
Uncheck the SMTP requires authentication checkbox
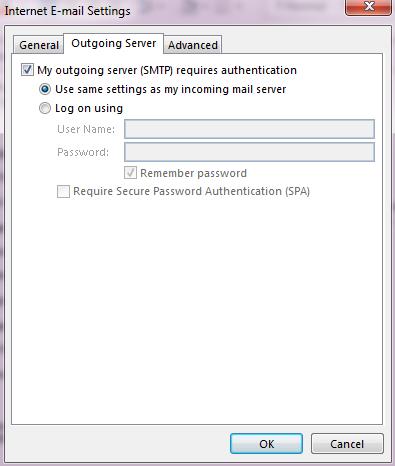(27, 70)
